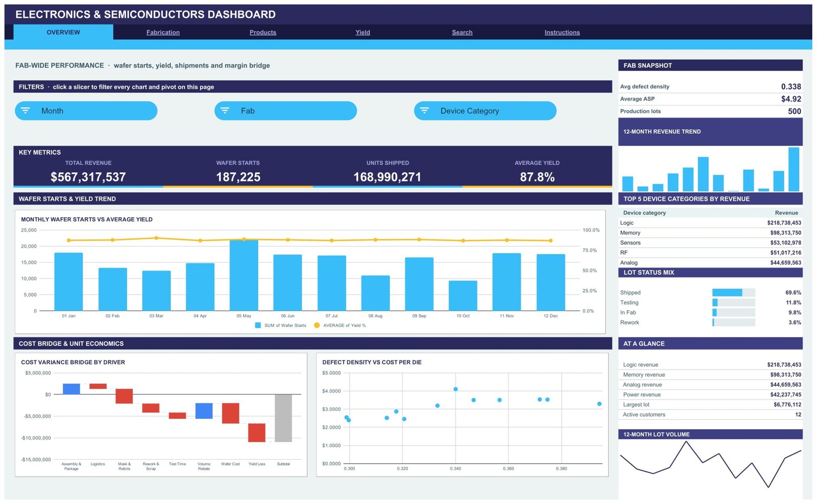
Task: Open the Instructions link
Action: coord(562,32)
